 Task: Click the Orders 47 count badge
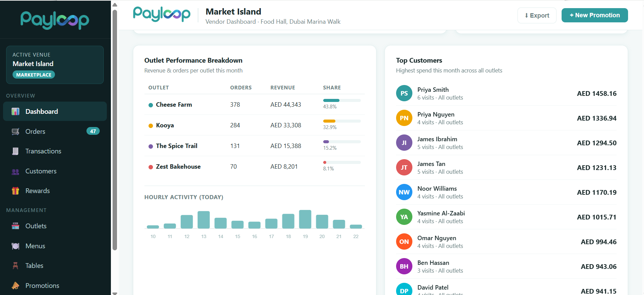coord(93,131)
